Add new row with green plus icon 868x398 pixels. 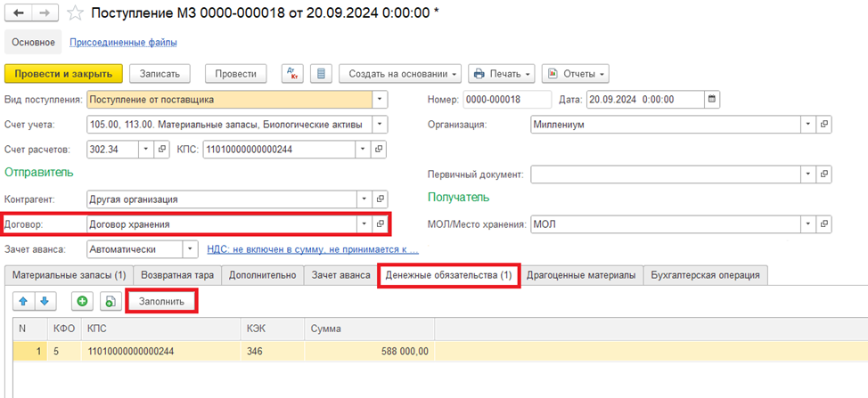coord(83,301)
